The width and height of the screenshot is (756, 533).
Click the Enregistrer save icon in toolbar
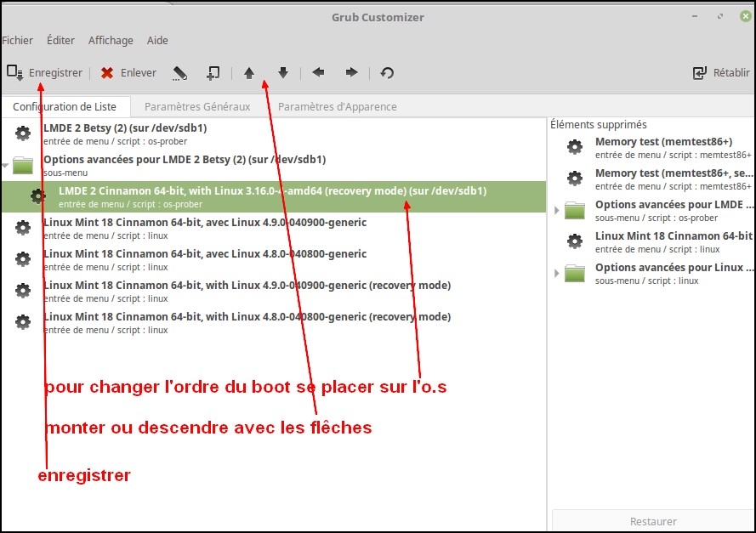pos(15,73)
